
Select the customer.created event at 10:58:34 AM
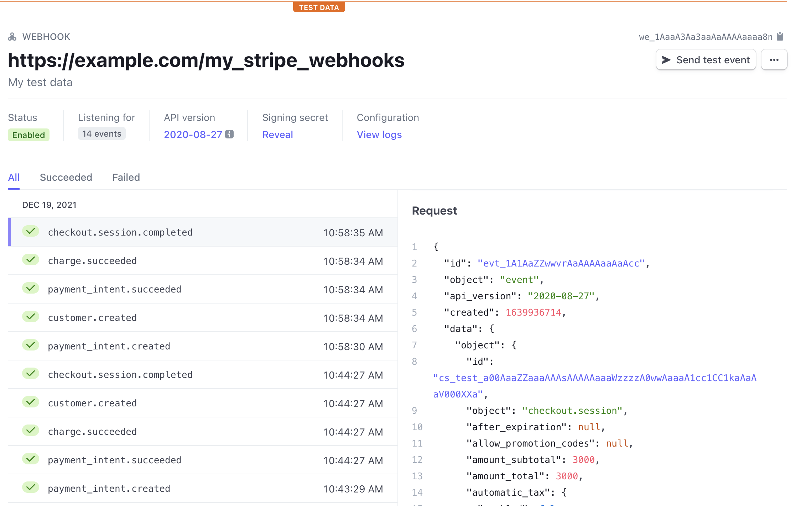(203, 317)
